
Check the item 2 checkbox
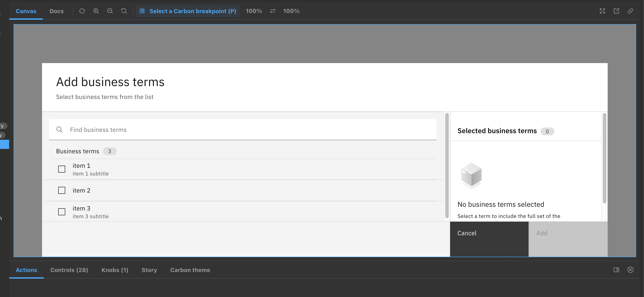click(62, 190)
